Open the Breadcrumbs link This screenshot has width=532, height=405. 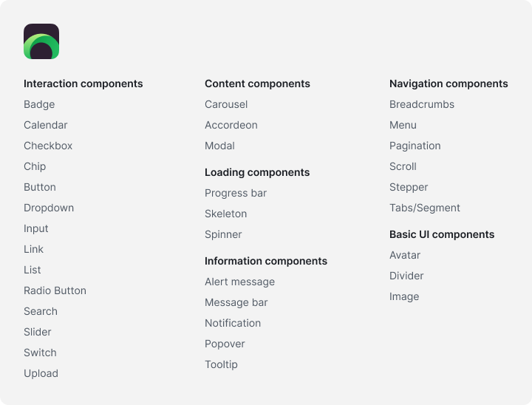(x=422, y=104)
